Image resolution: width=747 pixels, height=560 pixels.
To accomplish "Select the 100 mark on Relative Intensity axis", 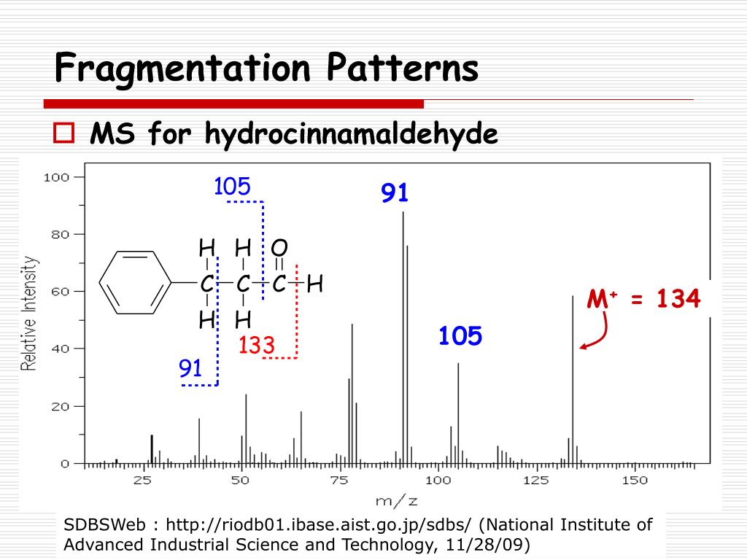I will click(61, 176).
